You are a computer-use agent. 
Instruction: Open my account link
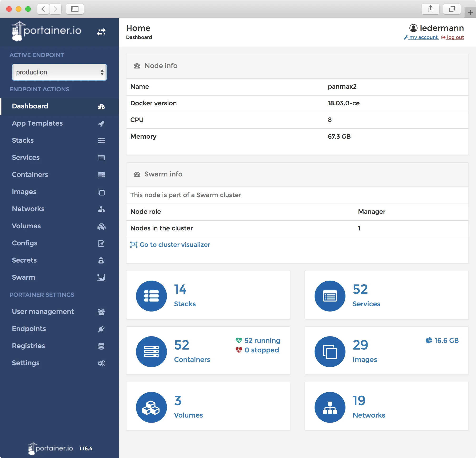[423, 37]
